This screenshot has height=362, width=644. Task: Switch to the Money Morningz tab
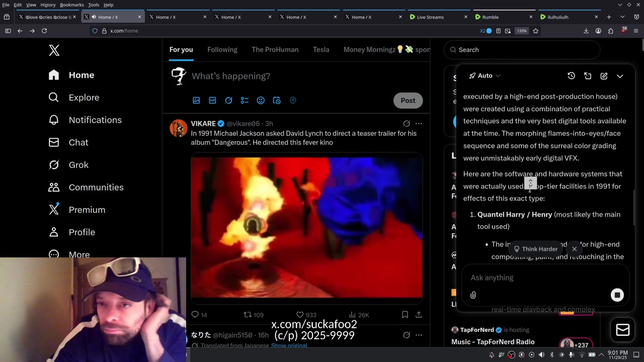386,49
